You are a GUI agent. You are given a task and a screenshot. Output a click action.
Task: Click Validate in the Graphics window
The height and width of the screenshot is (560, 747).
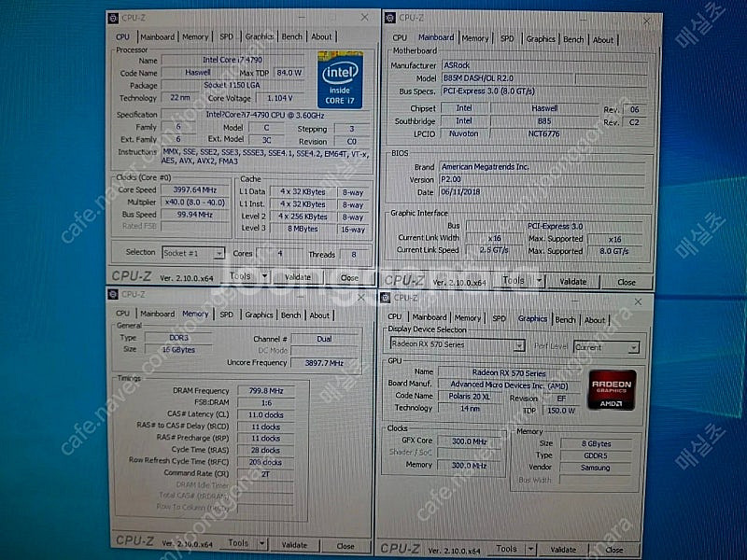562,550
